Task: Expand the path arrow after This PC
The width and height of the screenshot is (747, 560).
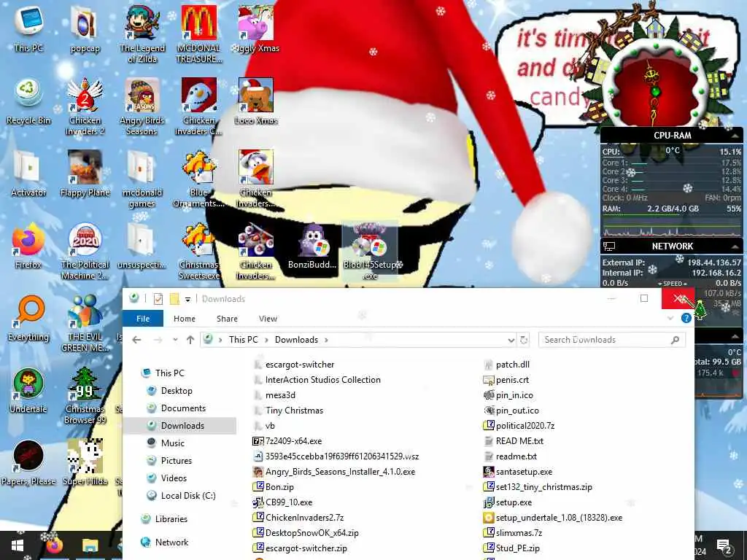Action: click(266, 340)
